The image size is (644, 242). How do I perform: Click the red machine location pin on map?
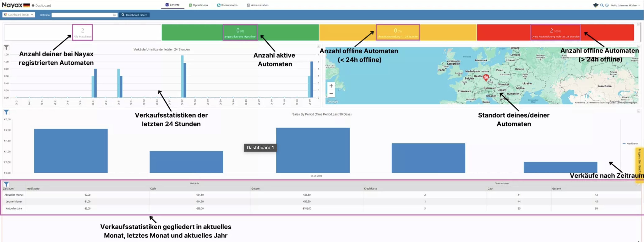coord(486,77)
